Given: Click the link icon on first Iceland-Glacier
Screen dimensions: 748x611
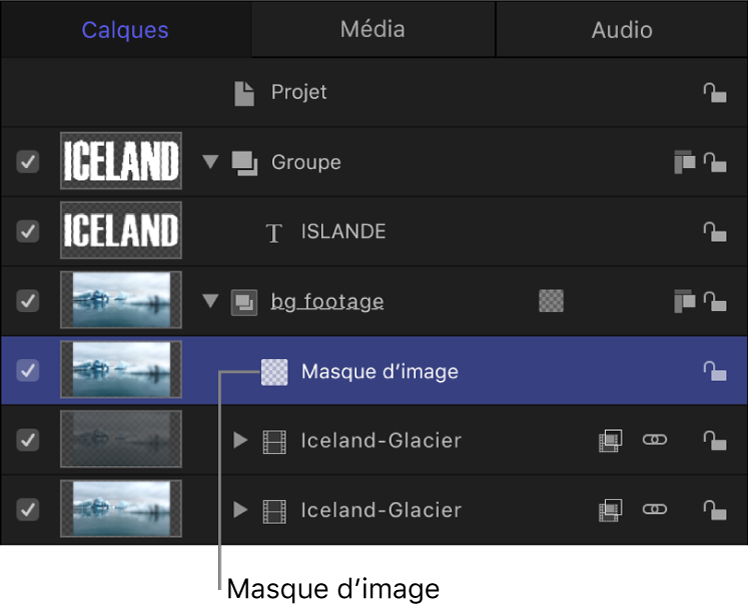Looking at the screenshot, I should coord(654,440).
